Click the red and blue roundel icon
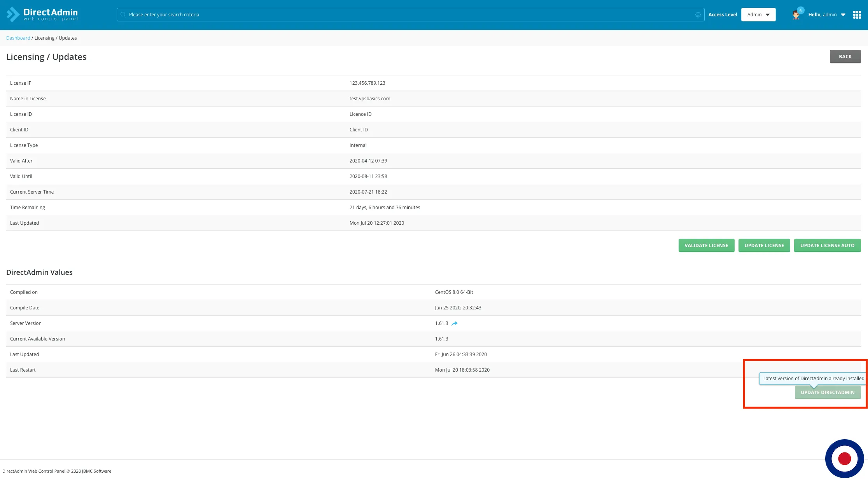This screenshot has height=482, width=868. click(x=844, y=459)
